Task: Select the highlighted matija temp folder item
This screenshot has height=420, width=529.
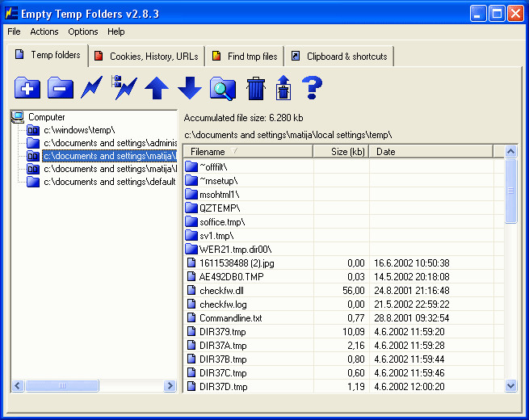Action: [x=109, y=156]
